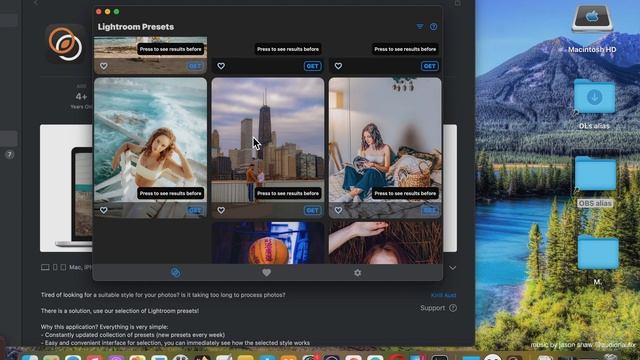Show before results on beach sand preset
Image resolution: width=640 pixels, height=360 pixels.
[x=171, y=49]
